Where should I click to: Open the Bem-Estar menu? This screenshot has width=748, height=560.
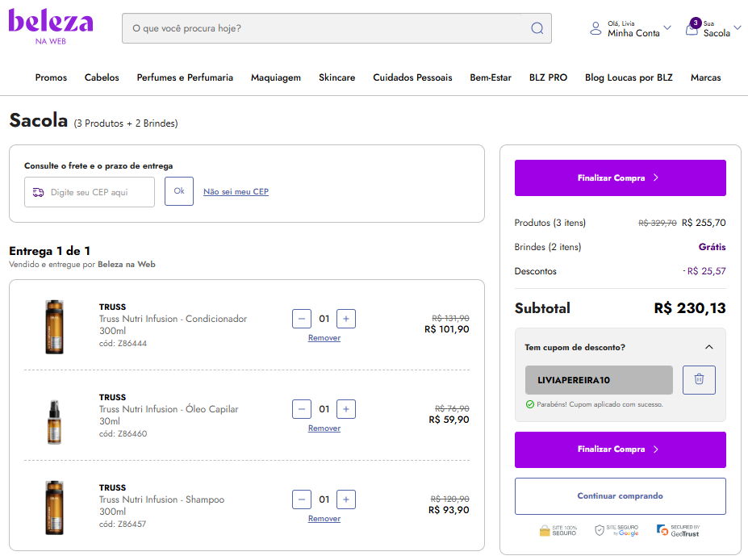(x=491, y=77)
